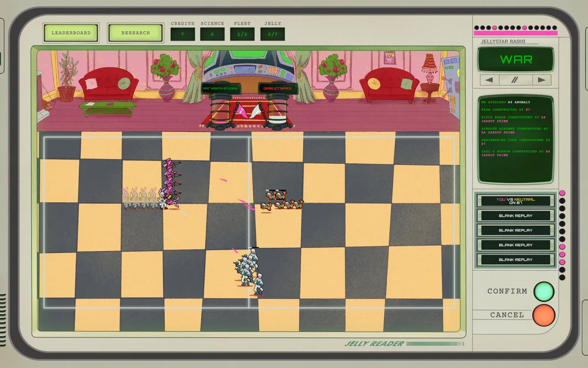
Task: Click the 'Engineering Corp constructed' log entry
Action: click(x=516, y=142)
